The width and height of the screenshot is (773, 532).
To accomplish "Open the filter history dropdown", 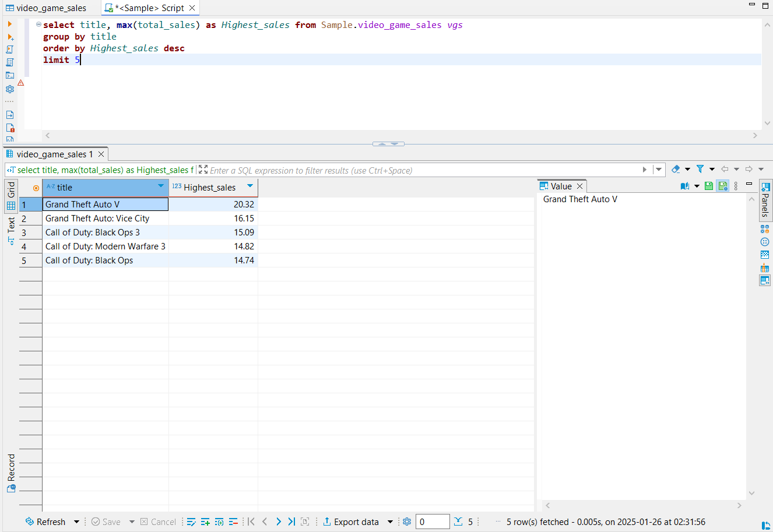I will (659, 170).
